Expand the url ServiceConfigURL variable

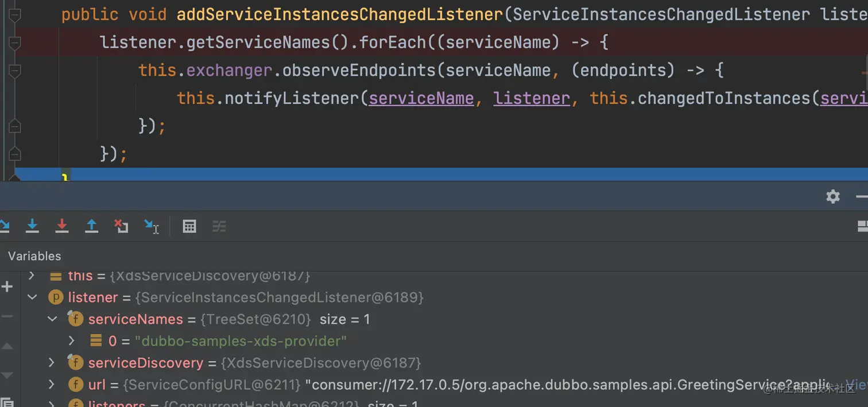[x=51, y=385]
